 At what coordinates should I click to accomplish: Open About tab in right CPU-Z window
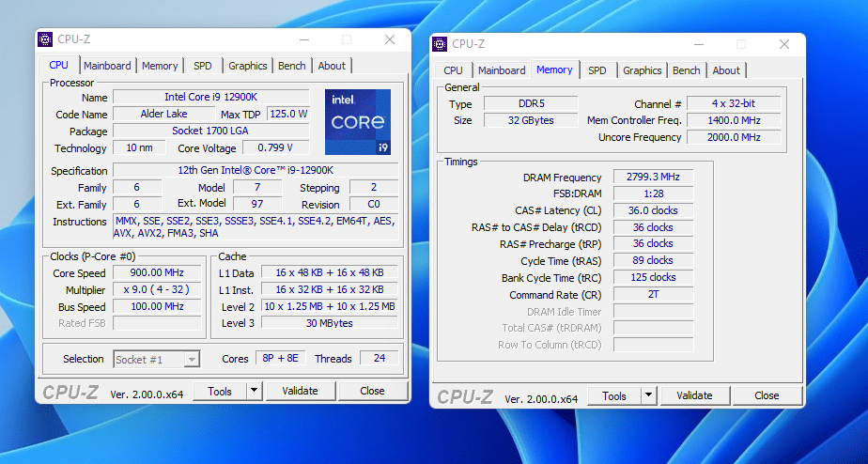coord(726,70)
